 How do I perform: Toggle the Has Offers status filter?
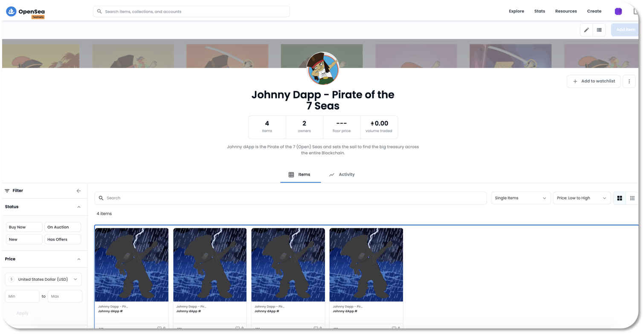point(63,239)
